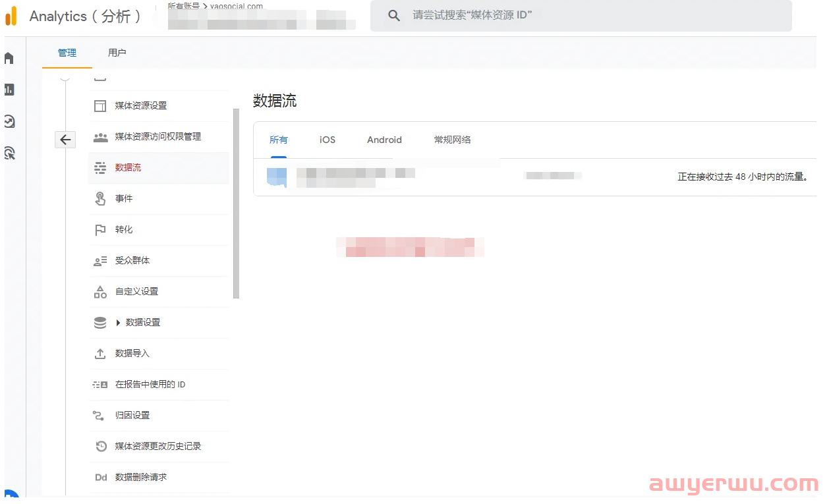Open 在报告中使用的 ID entry
This screenshot has height=504, width=831.
[x=159, y=385]
